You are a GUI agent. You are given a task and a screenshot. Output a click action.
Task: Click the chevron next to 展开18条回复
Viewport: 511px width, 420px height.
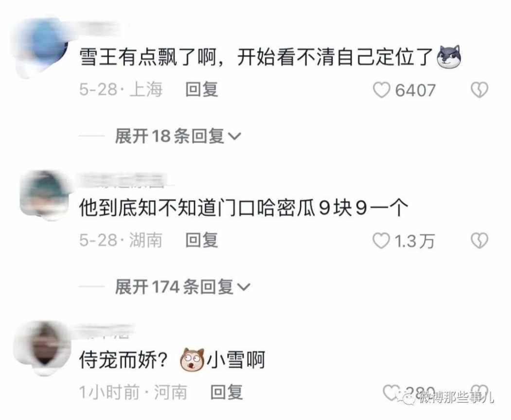coord(235,137)
